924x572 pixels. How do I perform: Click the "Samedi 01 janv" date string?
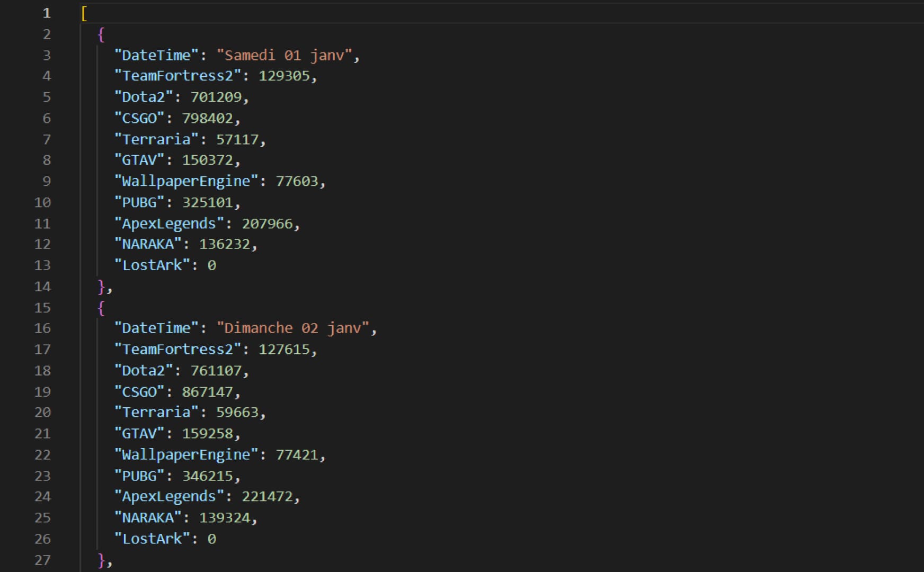pos(285,55)
